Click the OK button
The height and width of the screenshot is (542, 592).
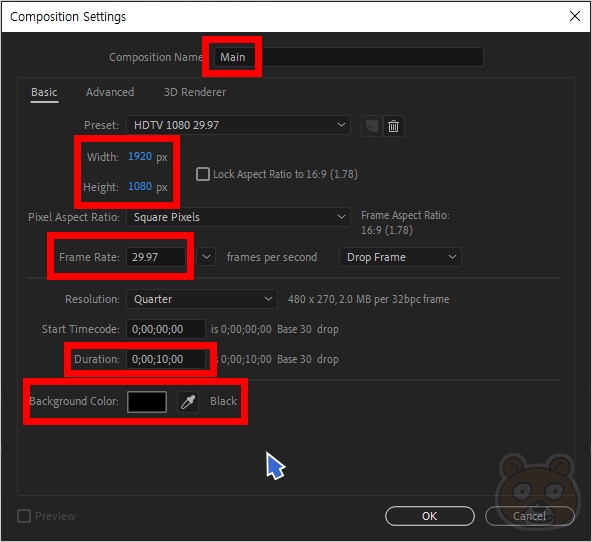click(x=430, y=516)
